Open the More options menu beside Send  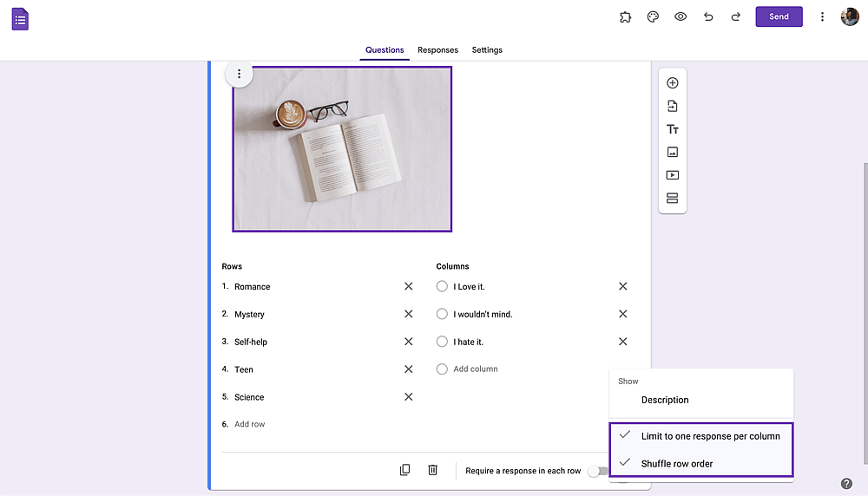tap(822, 16)
